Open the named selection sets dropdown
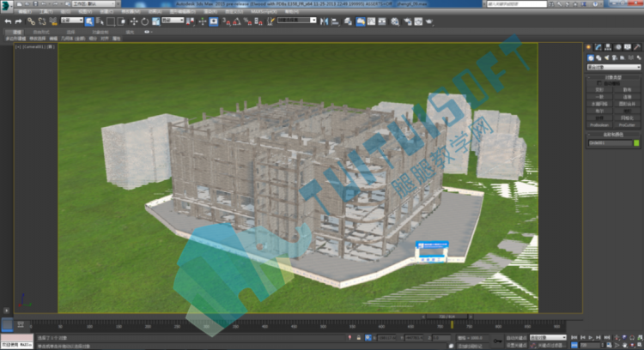Viewport: 644px width, 350px height. [x=297, y=20]
